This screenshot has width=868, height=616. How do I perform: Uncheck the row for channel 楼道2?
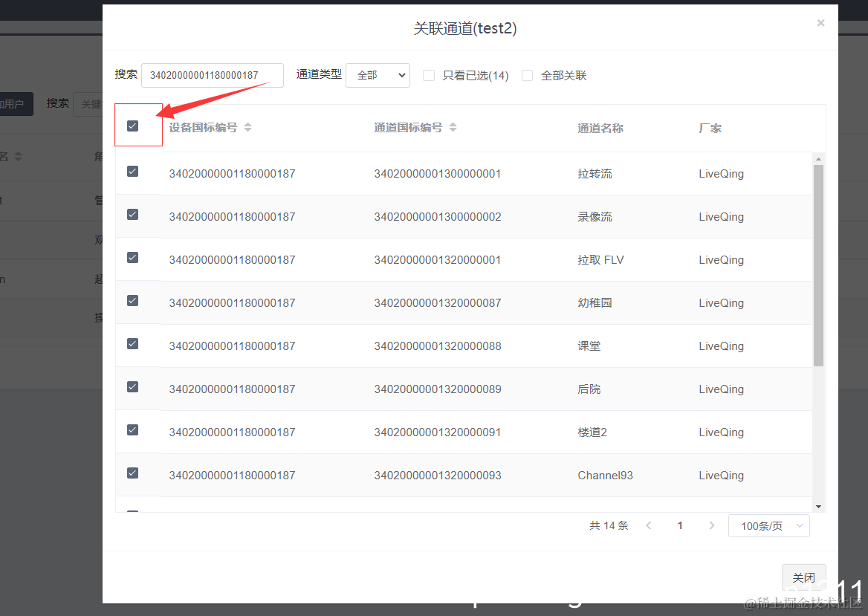pyautogui.click(x=132, y=430)
